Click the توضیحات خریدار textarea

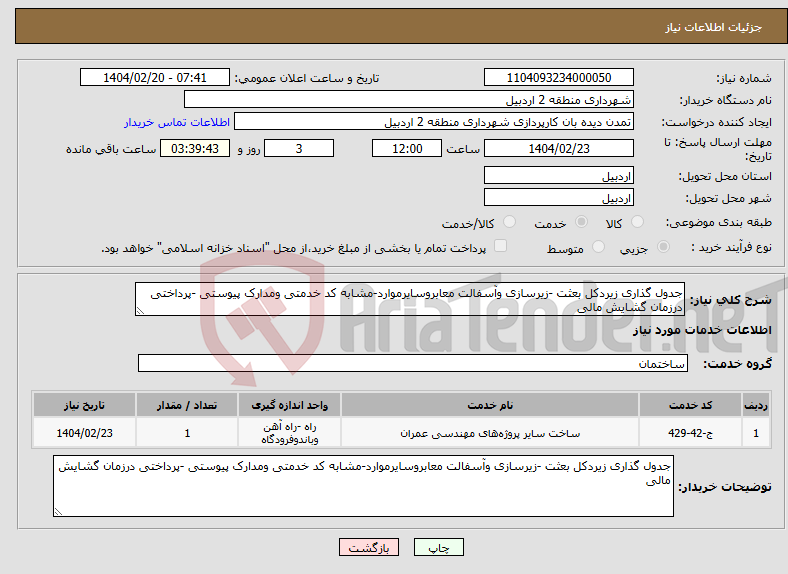[363, 486]
